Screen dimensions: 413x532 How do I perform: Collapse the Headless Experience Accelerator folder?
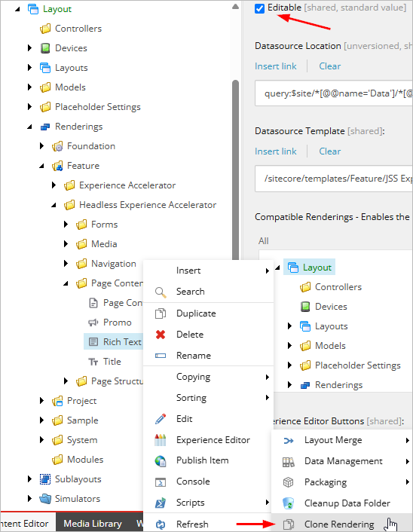(54, 205)
